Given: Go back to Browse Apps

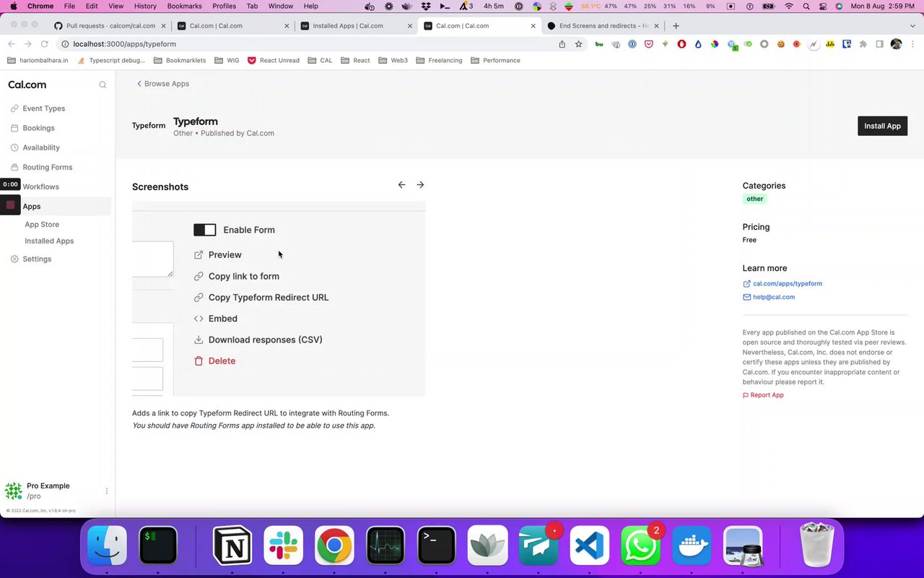Looking at the screenshot, I should [x=163, y=84].
